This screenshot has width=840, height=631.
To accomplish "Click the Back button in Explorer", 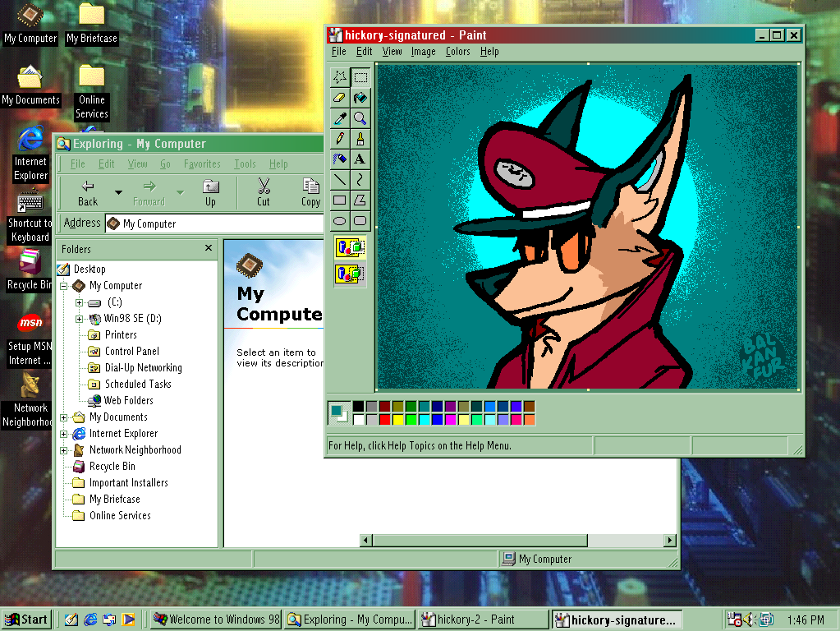I will [88, 192].
